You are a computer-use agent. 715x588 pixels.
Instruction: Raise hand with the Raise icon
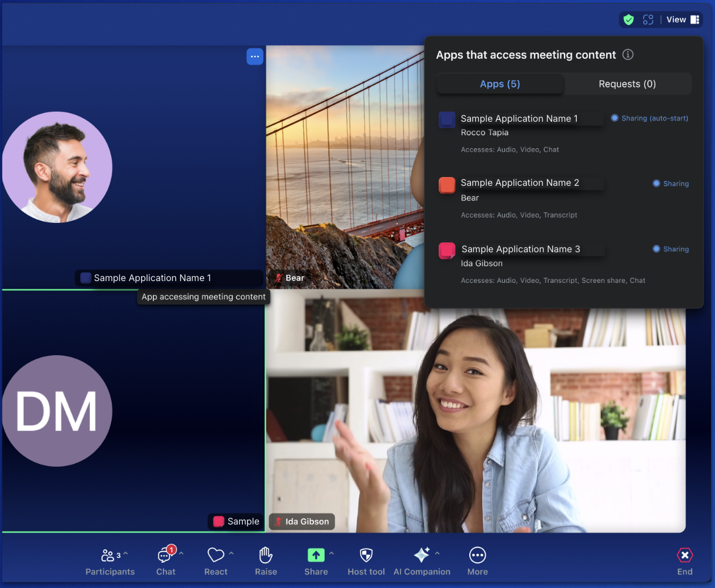point(266,555)
